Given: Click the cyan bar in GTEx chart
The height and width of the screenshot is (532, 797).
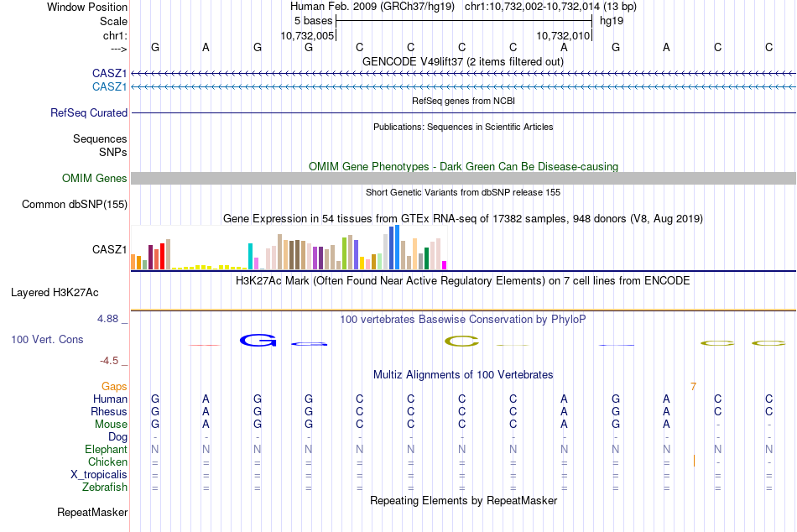Looking at the screenshot, I should [250, 256].
